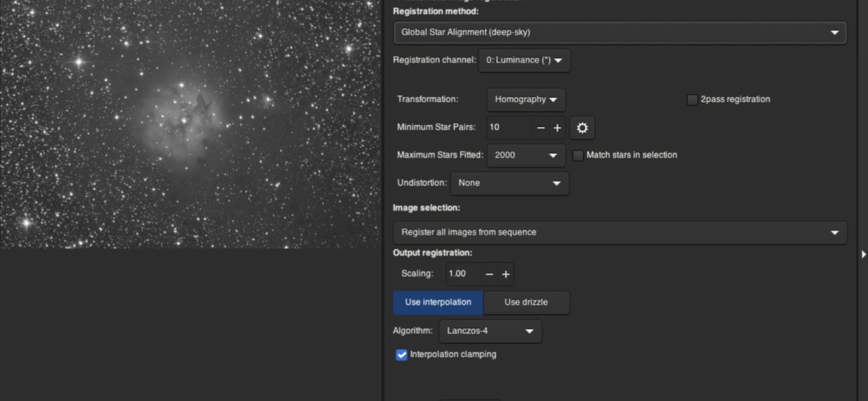This screenshot has height=401, width=868.
Task: Toggle Match stars in selection
Action: click(578, 155)
